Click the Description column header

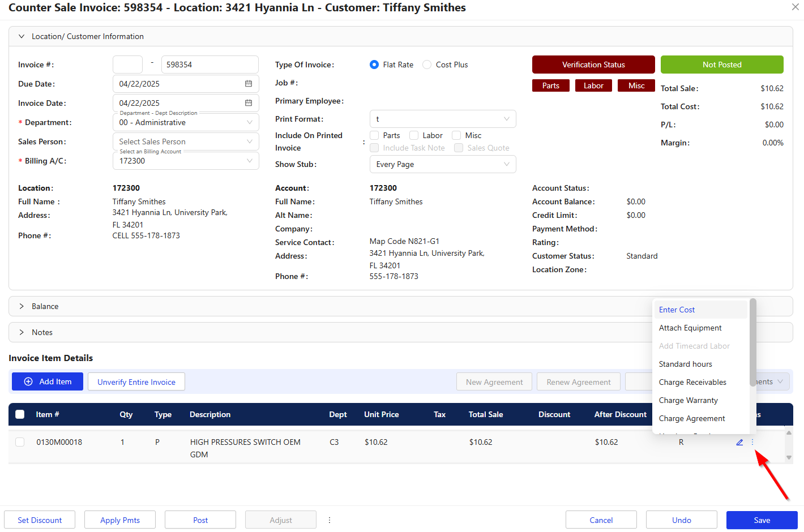point(210,414)
